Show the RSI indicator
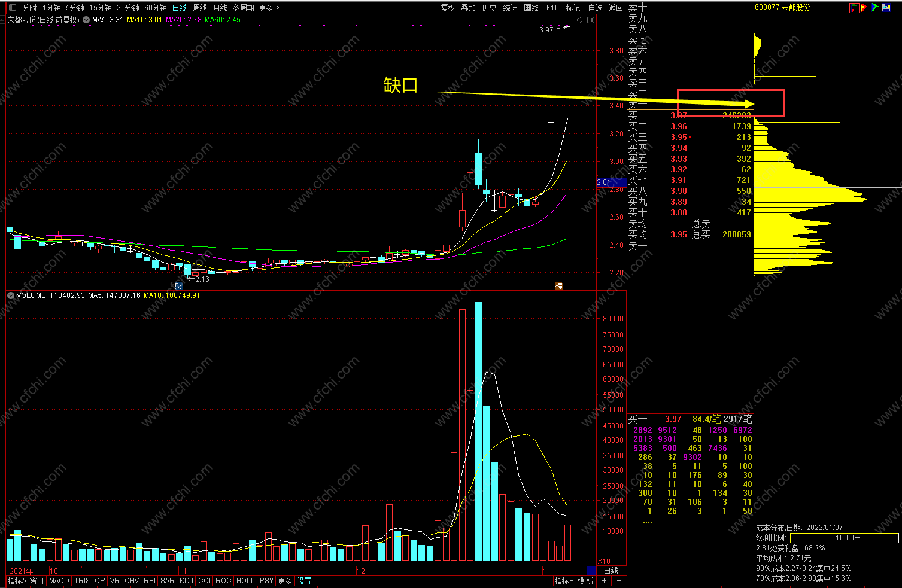This screenshot has width=902, height=588. pos(150,581)
